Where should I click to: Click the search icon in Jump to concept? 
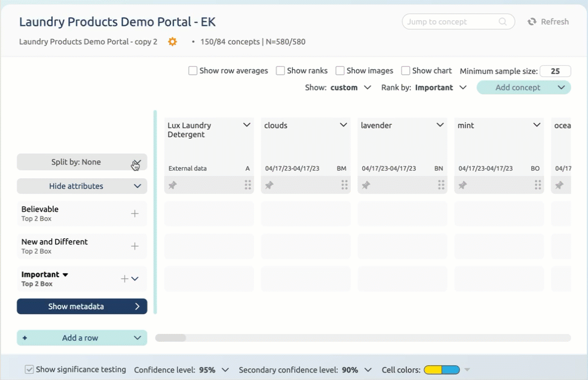tap(503, 22)
